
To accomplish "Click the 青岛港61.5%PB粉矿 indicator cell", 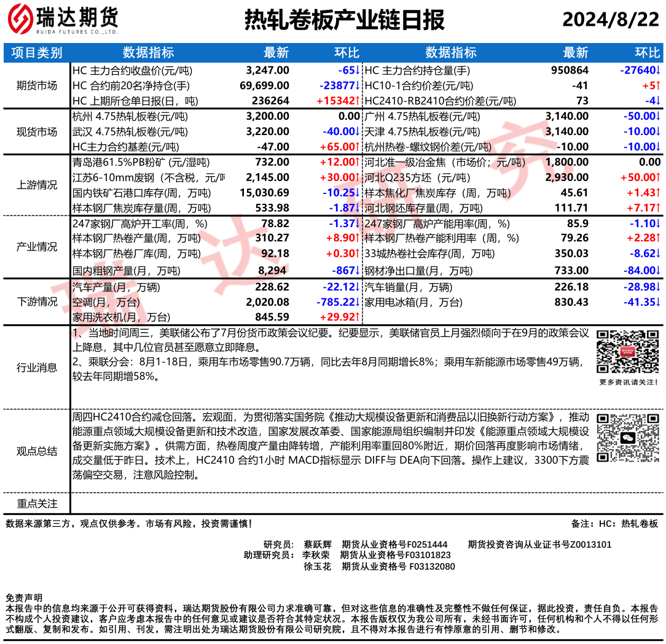I will click(x=141, y=162).
